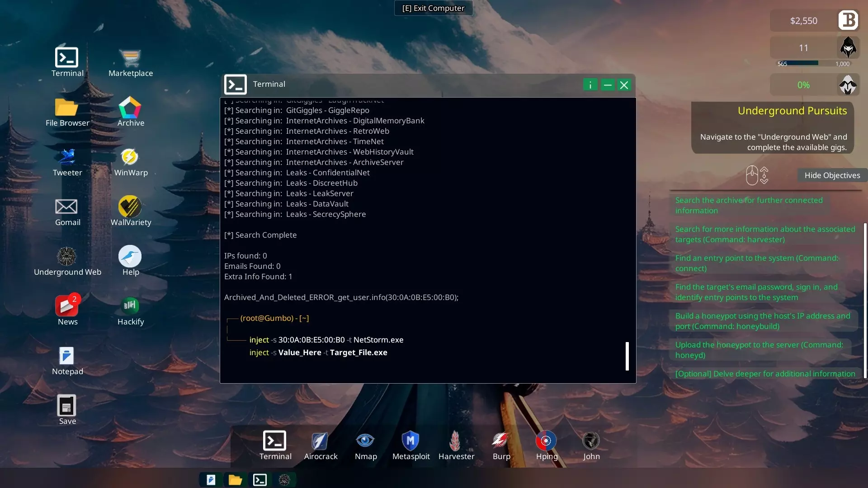Open the Underground Web desktop icon
Image resolution: width=868 pixels, height=488 pixels.
coord(67,257)
